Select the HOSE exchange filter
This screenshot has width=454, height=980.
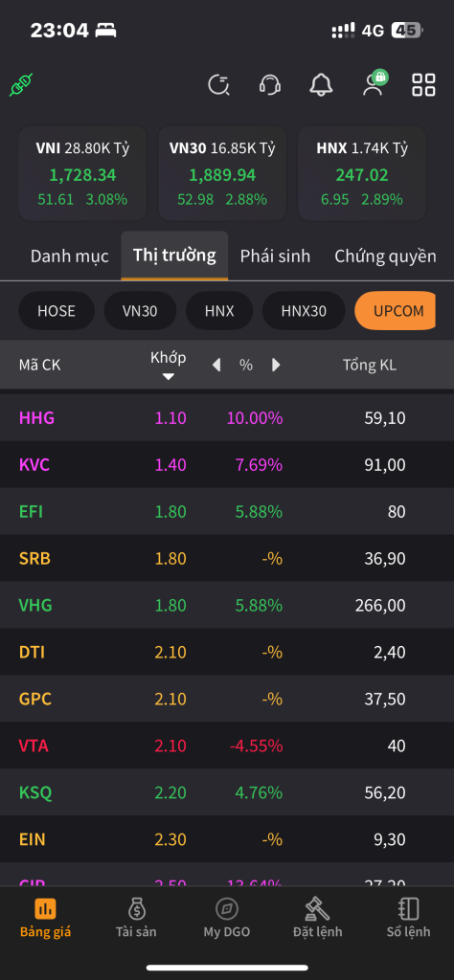coord(57,311)
